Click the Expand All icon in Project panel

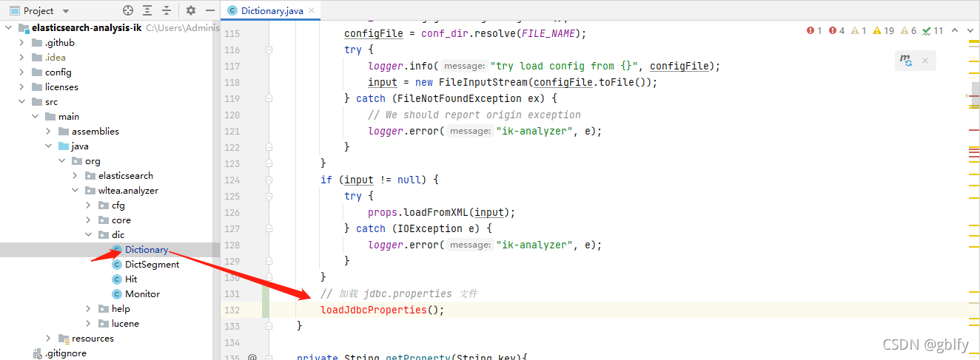147,10
